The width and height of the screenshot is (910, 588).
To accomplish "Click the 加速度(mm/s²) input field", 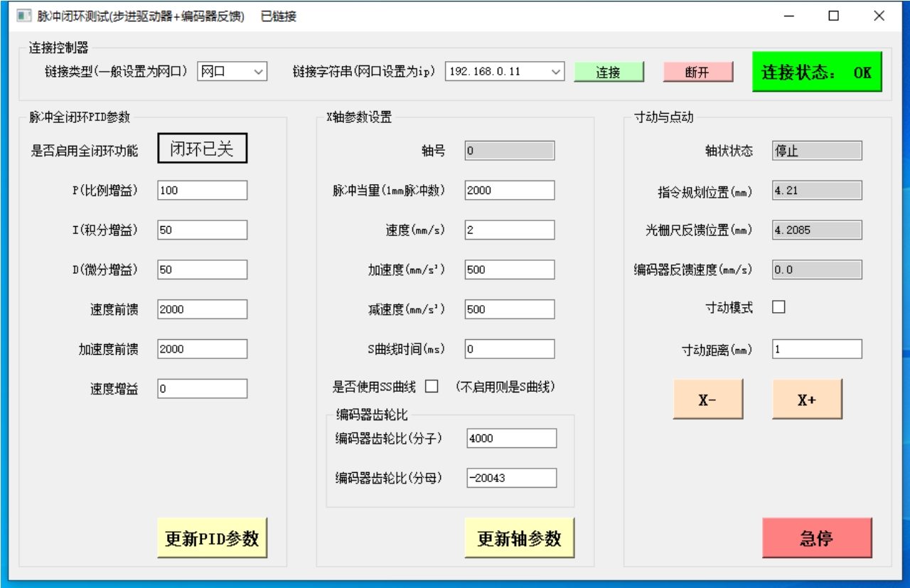I will tap(510, 269).
